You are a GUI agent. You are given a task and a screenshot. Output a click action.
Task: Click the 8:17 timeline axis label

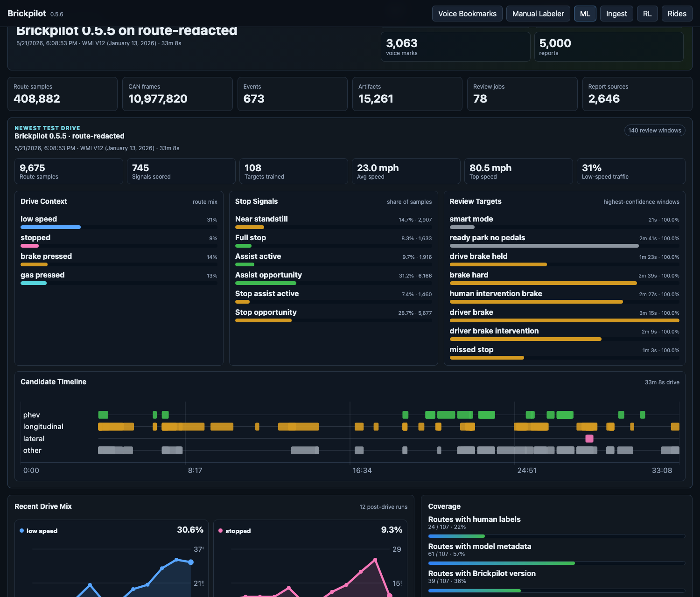195,470
